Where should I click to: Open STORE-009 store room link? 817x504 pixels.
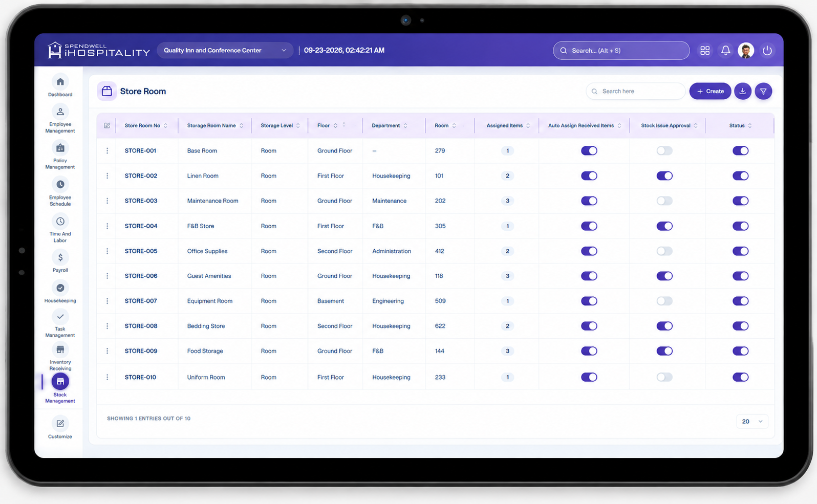[x=141, y=352]
